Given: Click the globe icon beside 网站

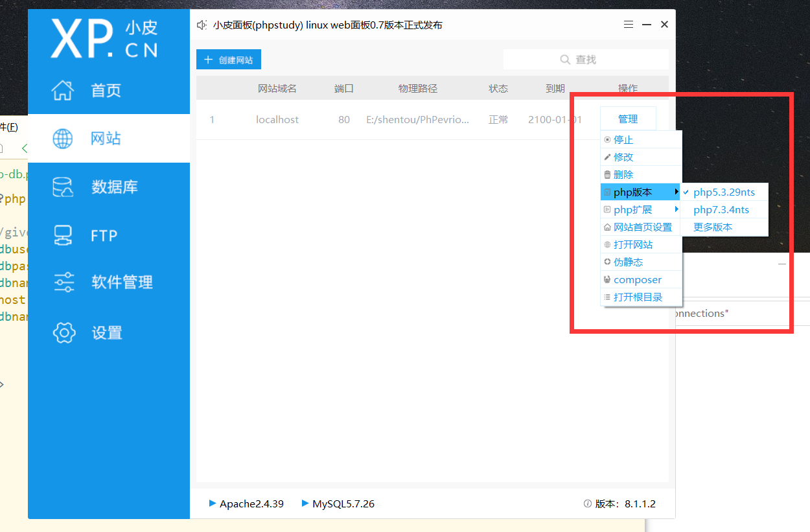Looking at the screenshot, I should coord(63,139).
